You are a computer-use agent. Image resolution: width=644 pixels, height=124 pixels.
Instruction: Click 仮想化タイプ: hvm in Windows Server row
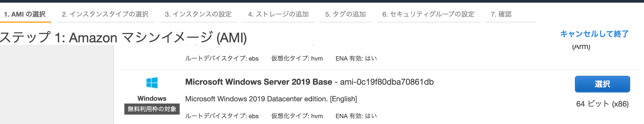(297, 116)
